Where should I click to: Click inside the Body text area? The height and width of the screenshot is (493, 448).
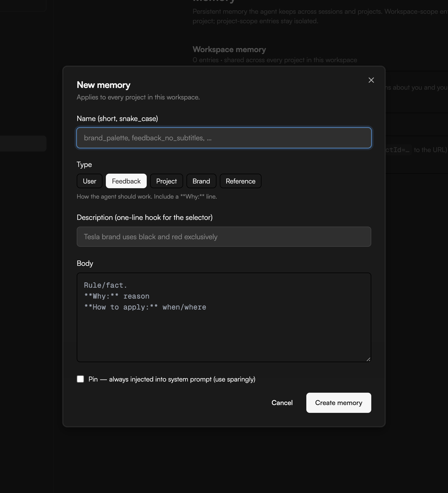click(224, 317)
